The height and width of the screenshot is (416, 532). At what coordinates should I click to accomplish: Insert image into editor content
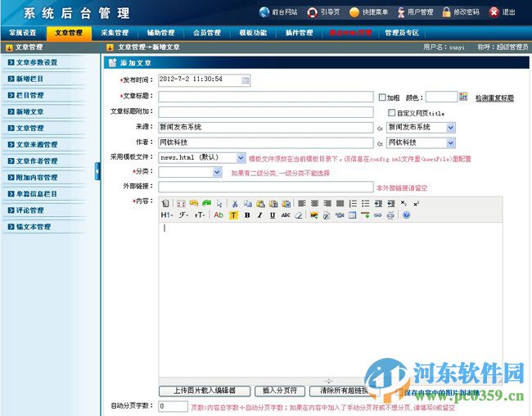pos(313,215)
